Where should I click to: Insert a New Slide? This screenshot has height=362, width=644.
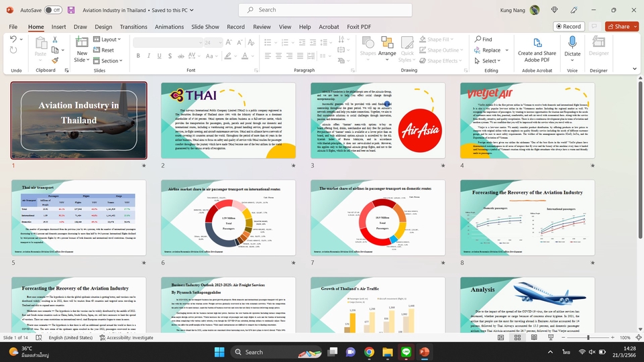pos(82,49)
